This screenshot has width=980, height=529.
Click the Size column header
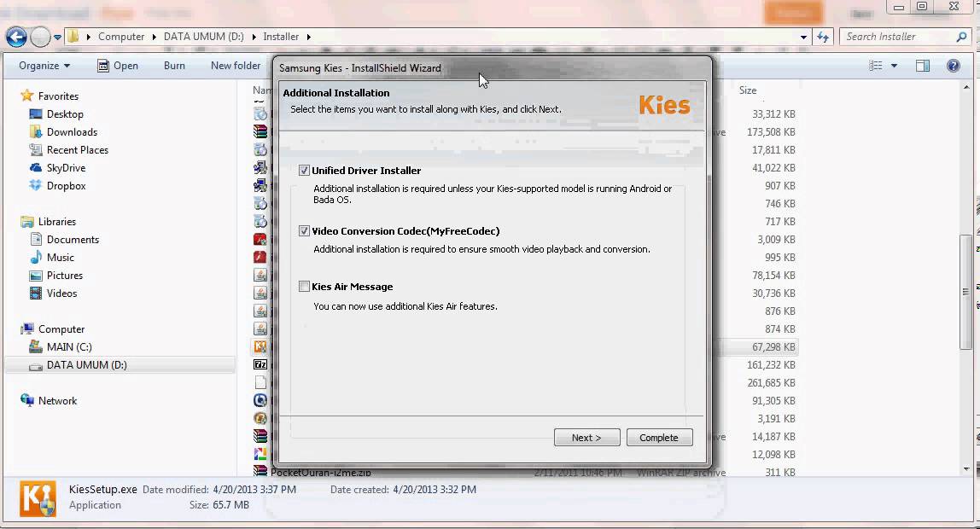tap(748, 90)
